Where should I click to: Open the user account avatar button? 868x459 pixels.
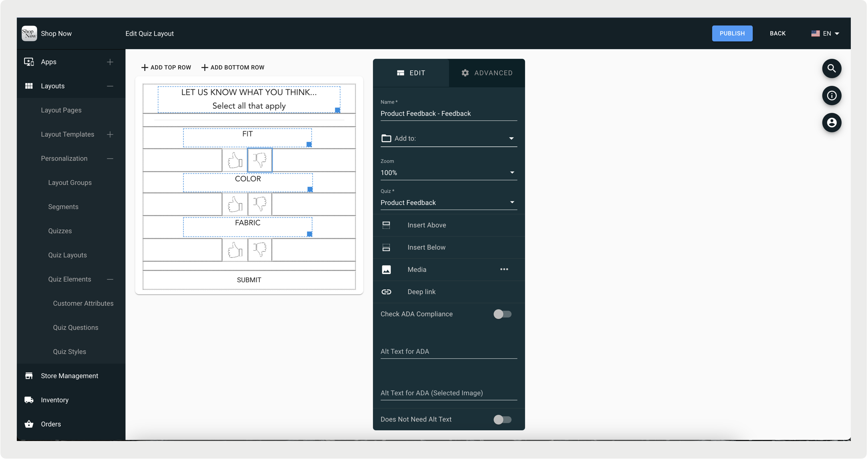pos(832,123)
